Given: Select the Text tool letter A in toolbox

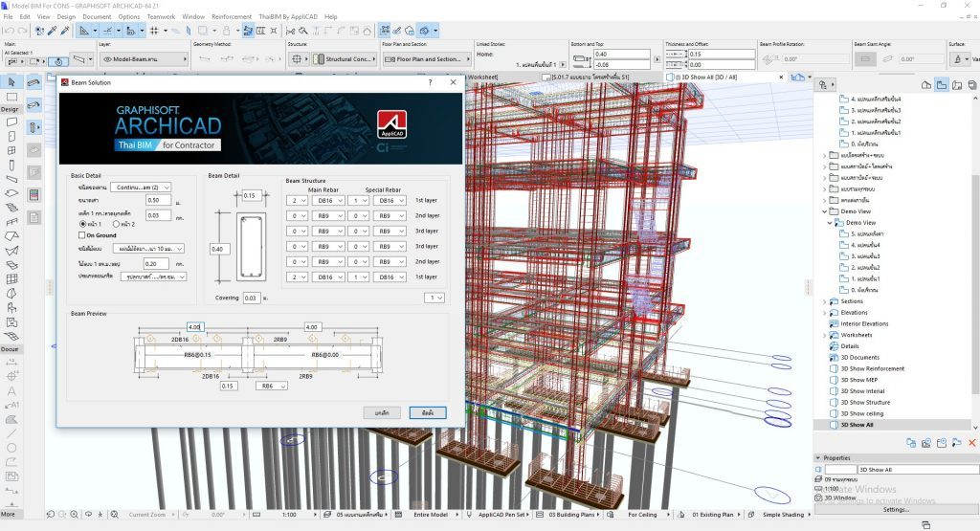Looking at the screenshot, I should coord(11,391).
